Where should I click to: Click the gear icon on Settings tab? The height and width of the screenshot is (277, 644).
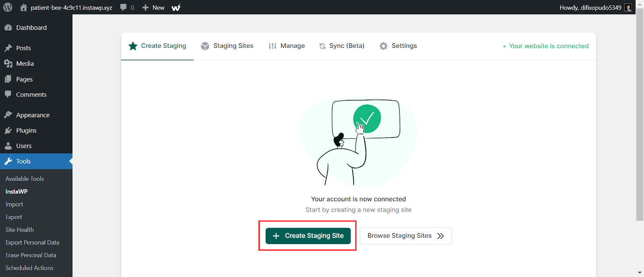pos(384,46)
